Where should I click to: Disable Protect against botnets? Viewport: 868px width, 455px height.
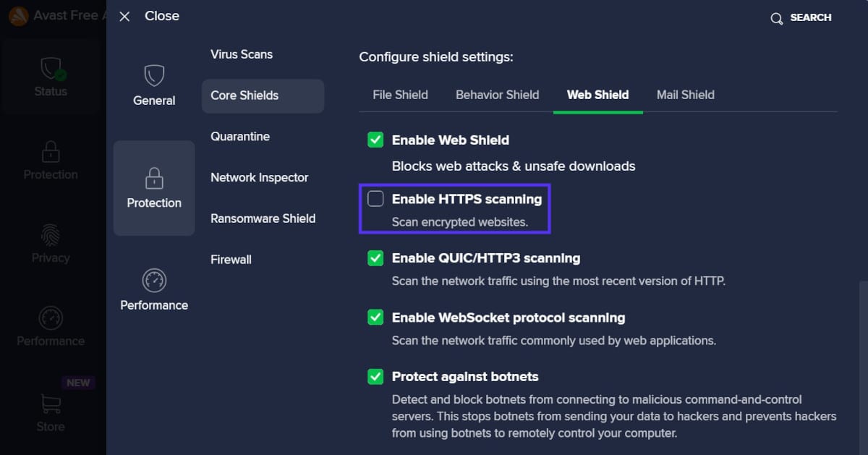[375, 376]
